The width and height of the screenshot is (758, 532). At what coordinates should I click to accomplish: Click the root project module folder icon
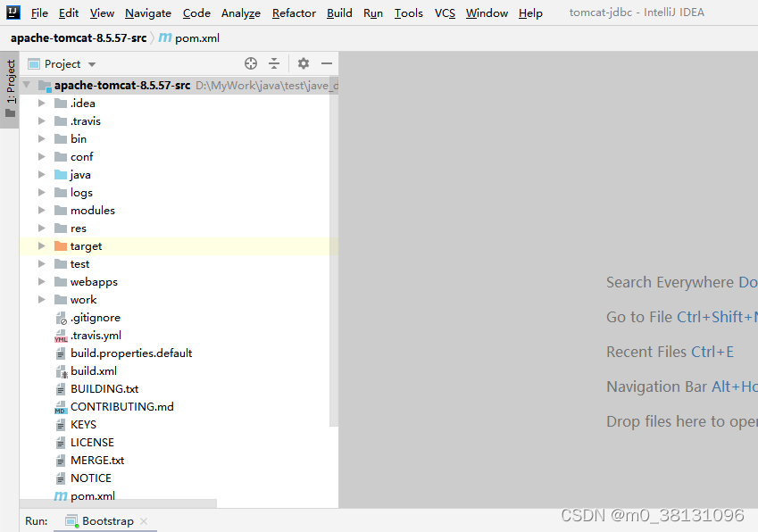pos(45,86)
